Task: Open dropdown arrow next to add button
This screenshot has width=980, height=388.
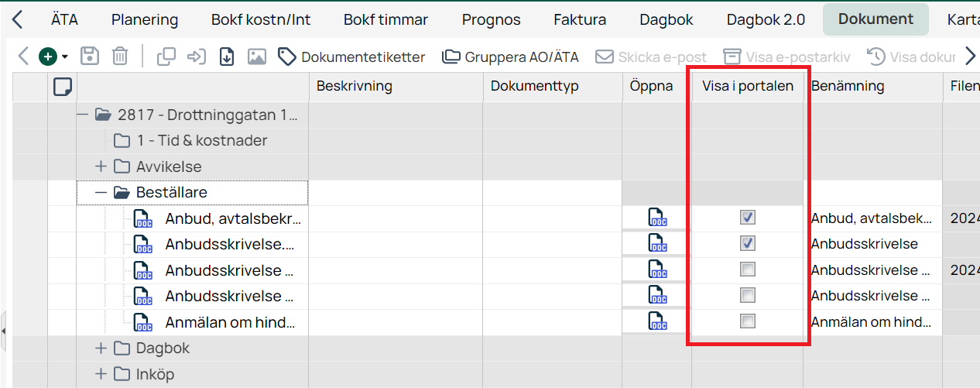Action: pyautogui.click(x=65, y=57)
